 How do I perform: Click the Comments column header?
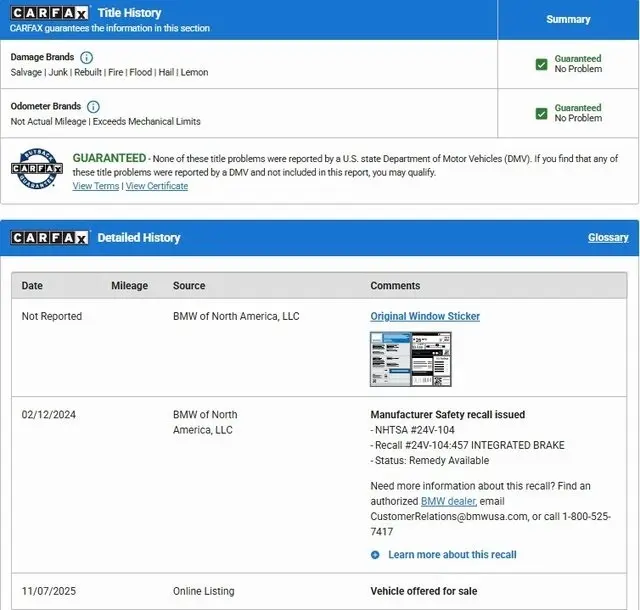point(395,286)
